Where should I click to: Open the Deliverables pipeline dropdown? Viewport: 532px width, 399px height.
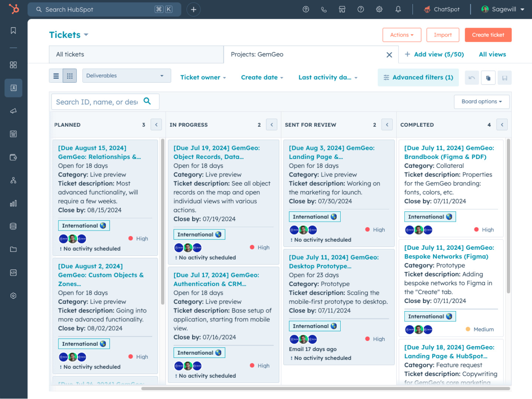point(127,76)
